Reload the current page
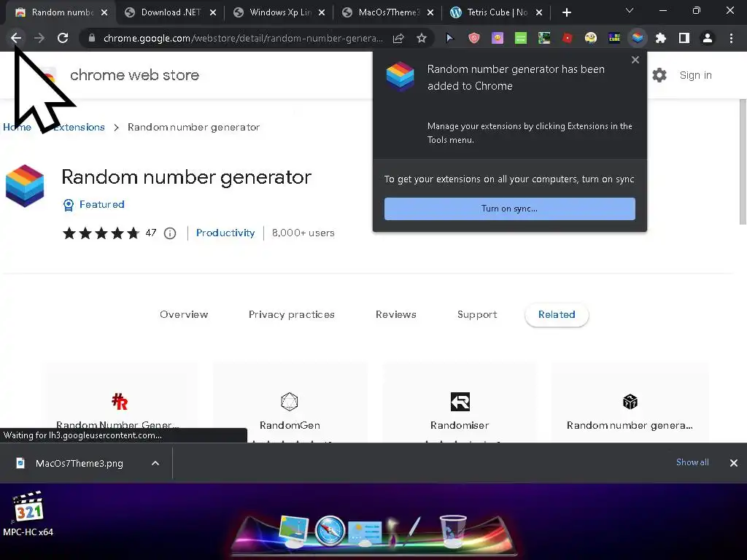The height and width of the screenshot is (560, 747). pyautogui.click(x=63, y=38)
